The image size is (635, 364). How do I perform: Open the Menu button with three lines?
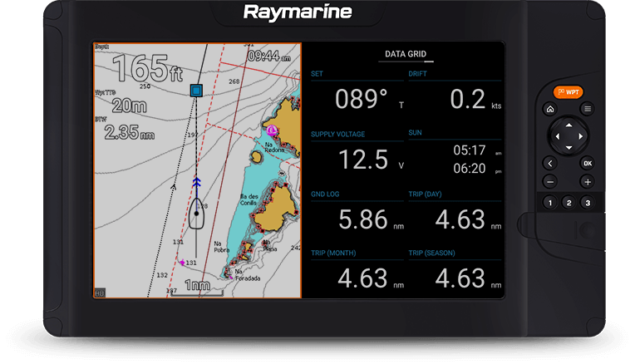click(x=588, y=109)
